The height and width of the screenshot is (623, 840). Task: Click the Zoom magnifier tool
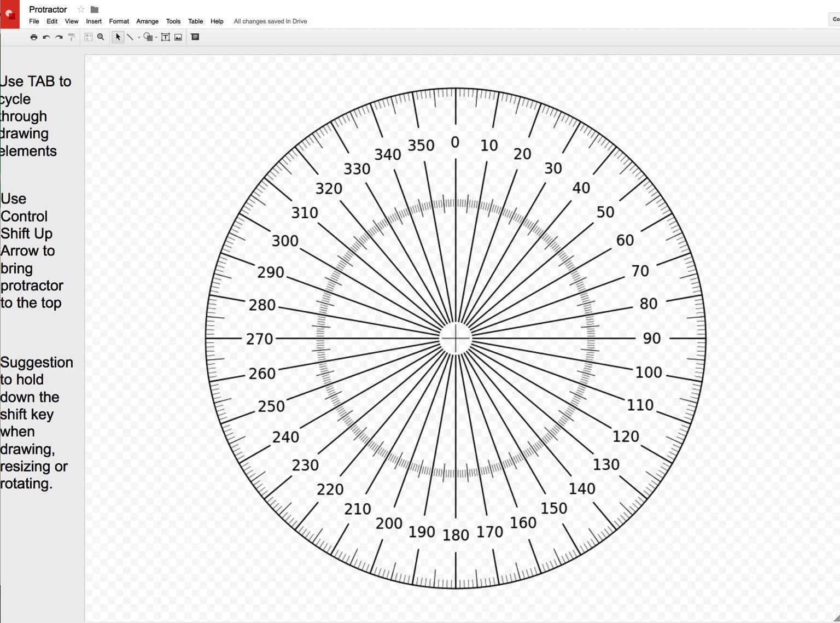(101, 37)
